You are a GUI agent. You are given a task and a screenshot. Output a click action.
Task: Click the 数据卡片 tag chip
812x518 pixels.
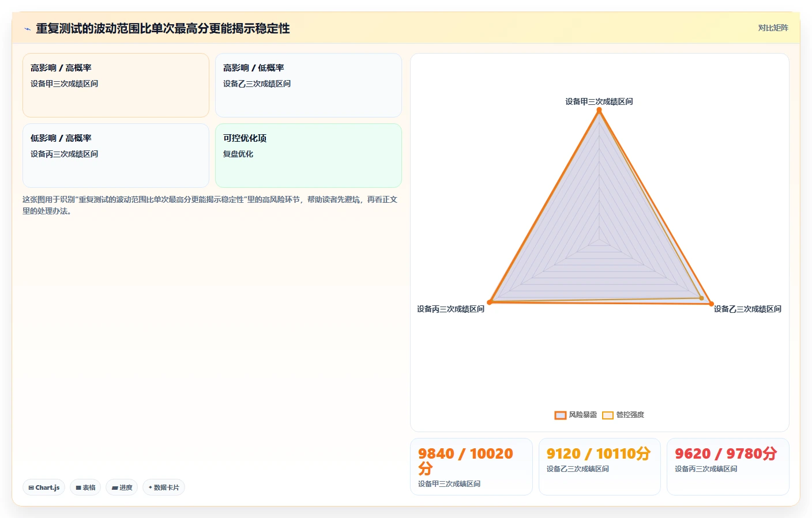pyautogui.click(x=164, y=487)
